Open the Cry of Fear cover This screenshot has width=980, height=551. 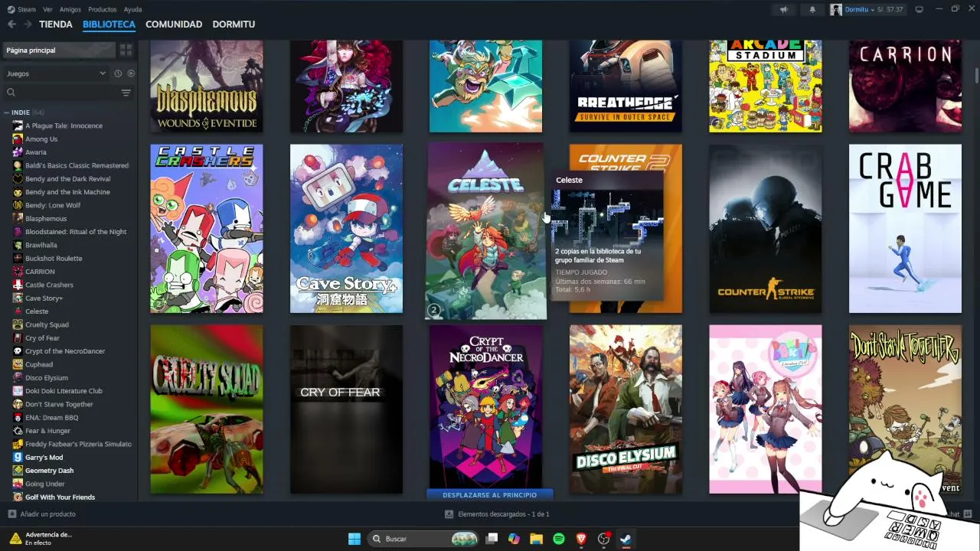pos(346,409)
